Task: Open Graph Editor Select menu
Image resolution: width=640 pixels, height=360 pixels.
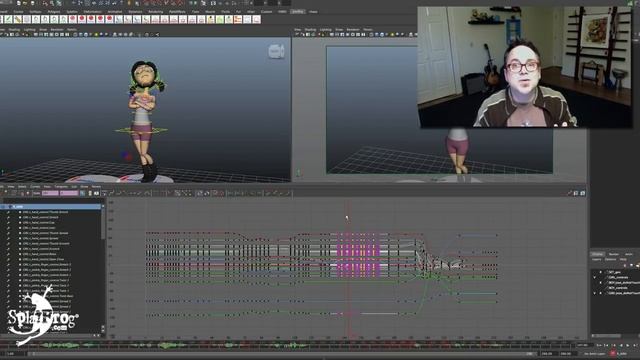Action: point(22,187)
